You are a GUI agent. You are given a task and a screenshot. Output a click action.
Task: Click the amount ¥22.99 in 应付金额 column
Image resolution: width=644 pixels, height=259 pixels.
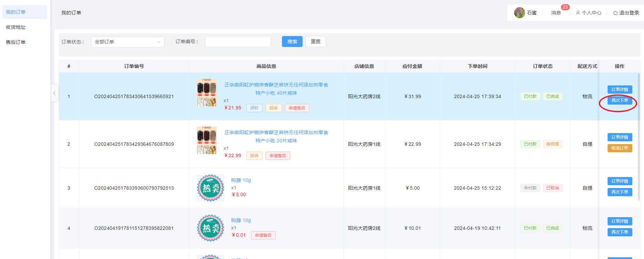(413, 144)
